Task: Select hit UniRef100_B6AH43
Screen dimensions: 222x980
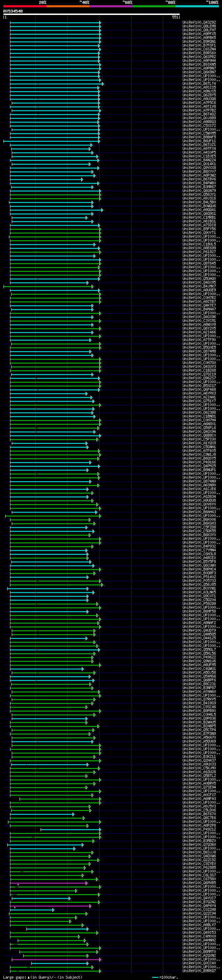Action: point(199,512)
